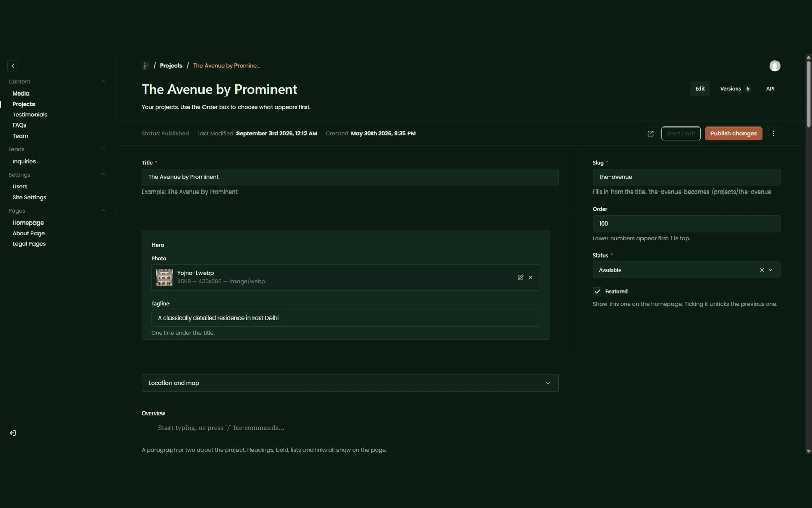
Task: Open the live preview external-link icon
Action: coord(650,134)
